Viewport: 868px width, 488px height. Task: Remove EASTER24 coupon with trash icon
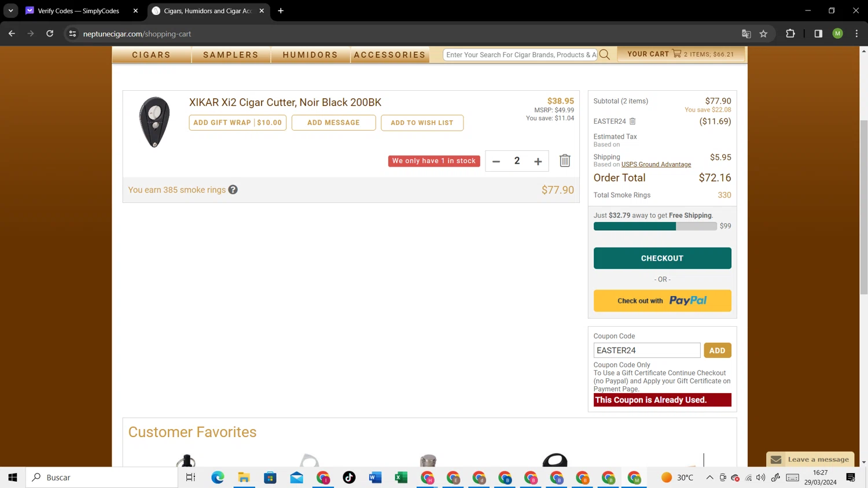coord(632,121)
